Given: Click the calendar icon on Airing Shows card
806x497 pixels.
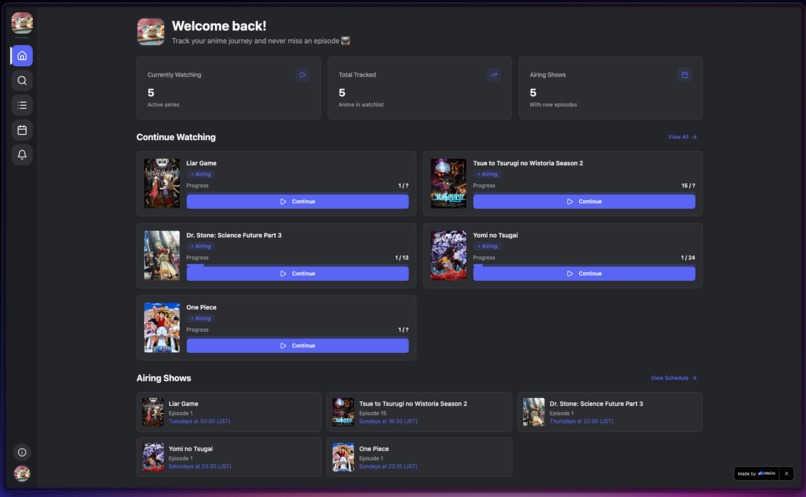Looking at the screenshot, I should pyautogui.click(x=685, y=75).
